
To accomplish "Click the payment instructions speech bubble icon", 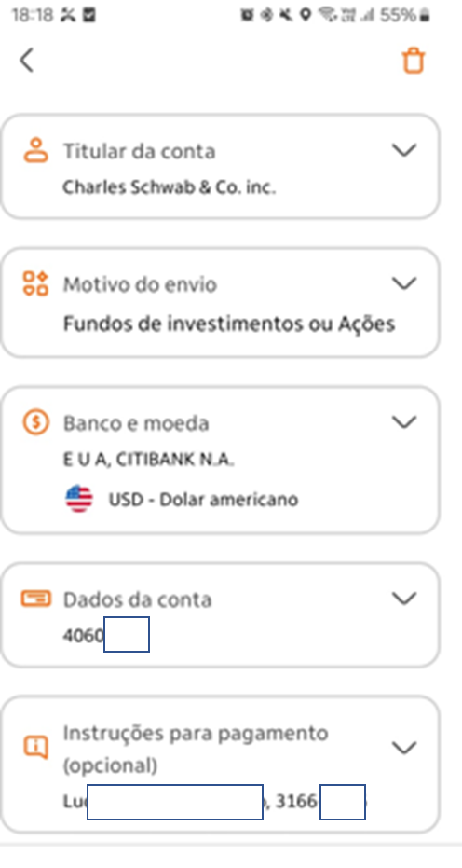I will [x=36, y=748].
